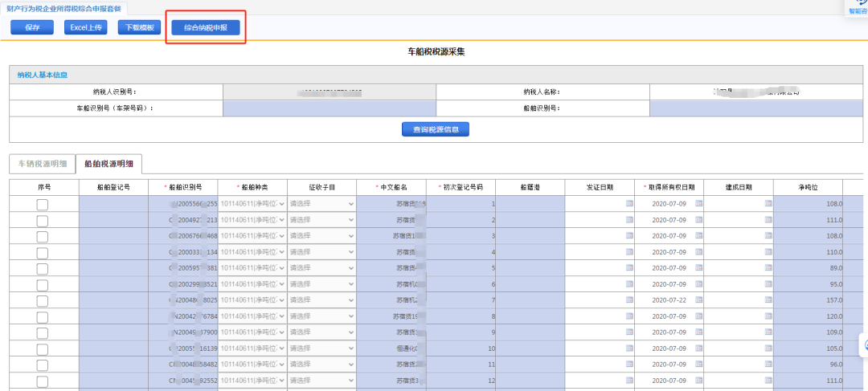Open the 智能咨询 assistant icon
The image size is (868, 391).
tap(858, 8)
